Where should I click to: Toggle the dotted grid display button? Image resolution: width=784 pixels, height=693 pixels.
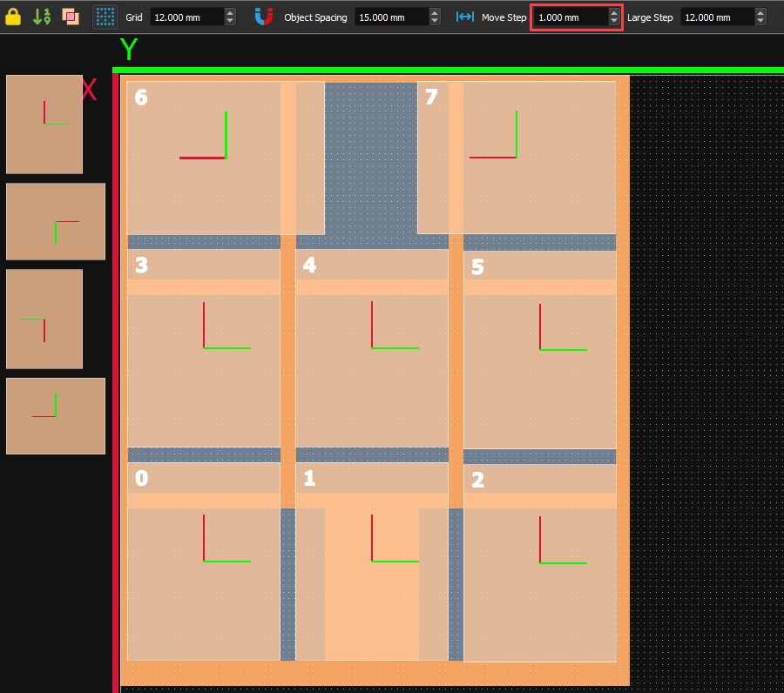click(105, 17)
